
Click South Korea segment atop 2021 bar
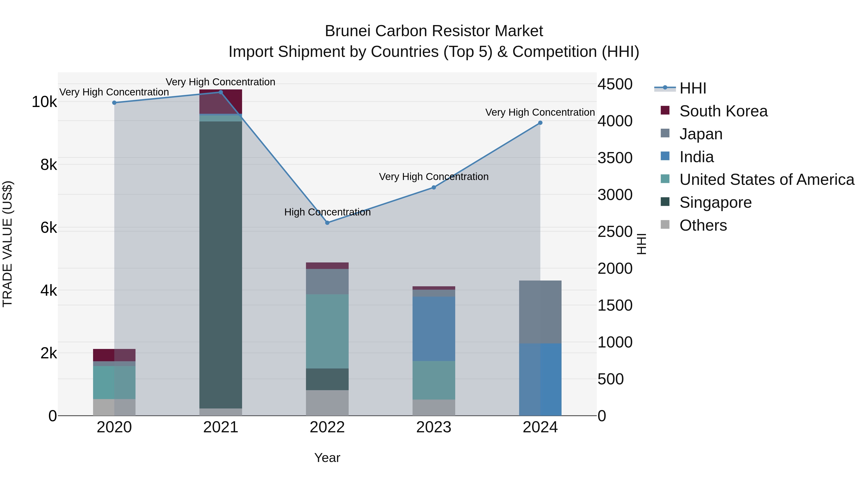tap(221, 102)
